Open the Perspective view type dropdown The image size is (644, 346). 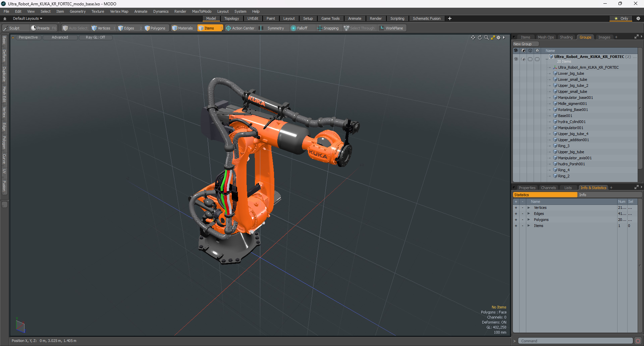point(28,38)
